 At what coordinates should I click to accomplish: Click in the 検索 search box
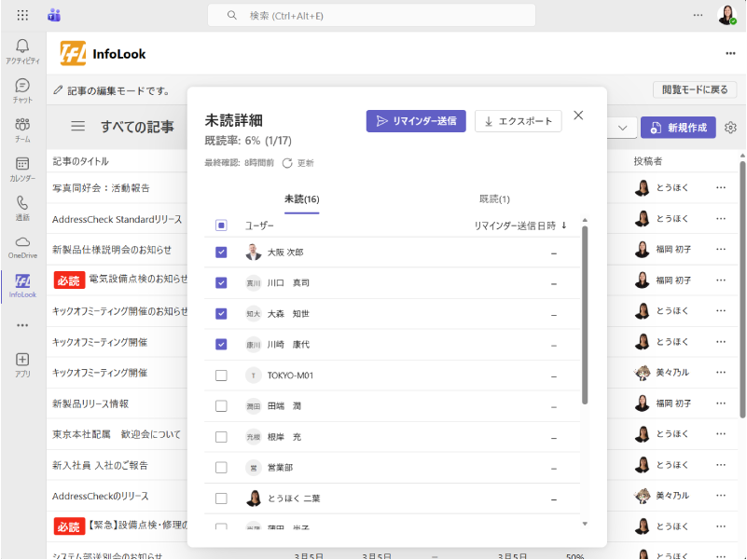pos(373,16)
